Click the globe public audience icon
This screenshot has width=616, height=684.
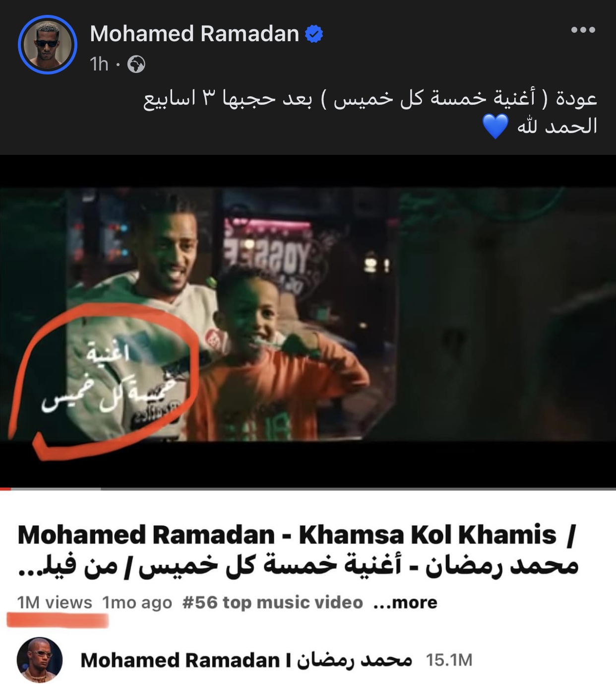point(136,65)
